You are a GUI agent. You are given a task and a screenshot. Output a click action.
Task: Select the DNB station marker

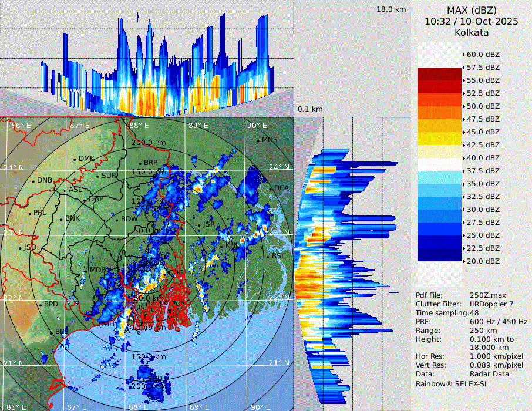(x=33, y=181)
